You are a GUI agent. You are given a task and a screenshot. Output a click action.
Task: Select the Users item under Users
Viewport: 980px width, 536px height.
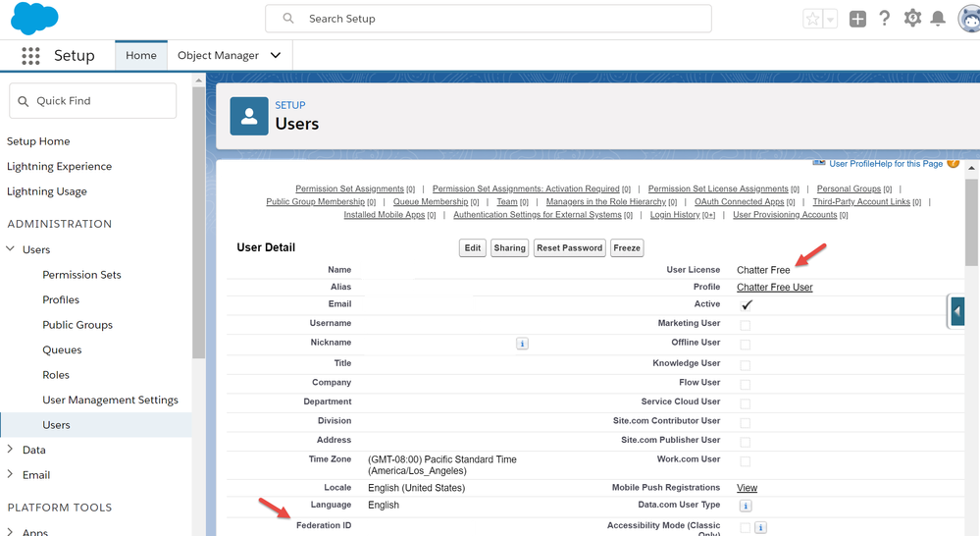pos(96,425)
